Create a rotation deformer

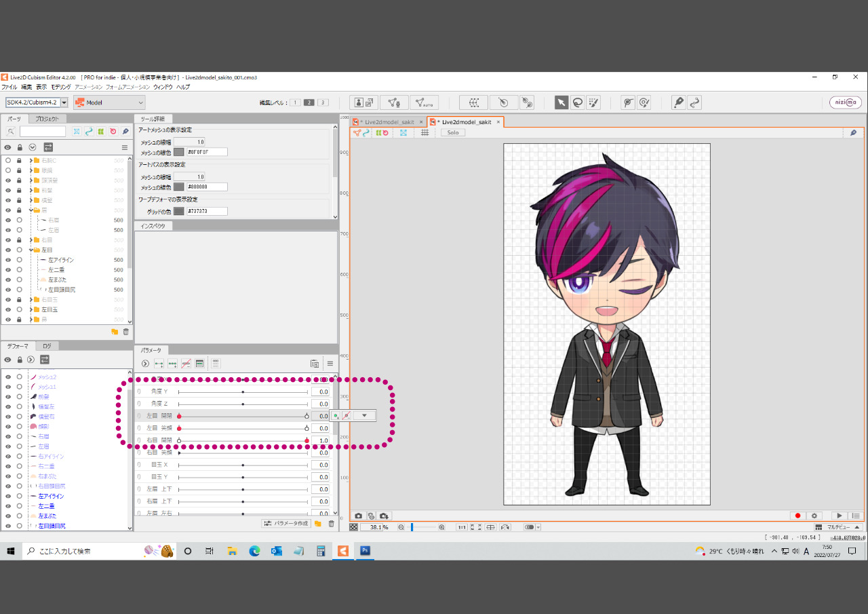[504, 102]
